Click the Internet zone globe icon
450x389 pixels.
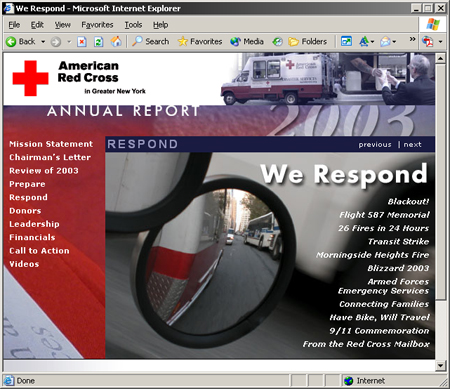point(349,380)
